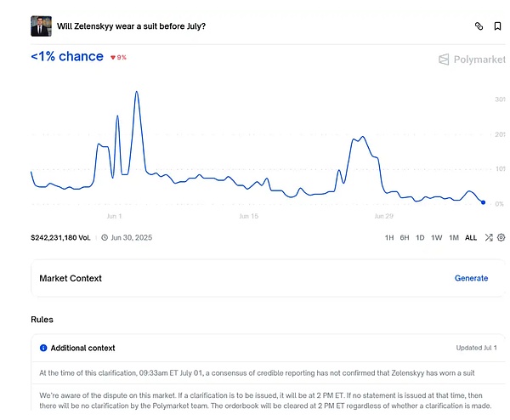Click the clock icon next to Jun 30, 2025

pyautogui.click(x=105, y=237)
